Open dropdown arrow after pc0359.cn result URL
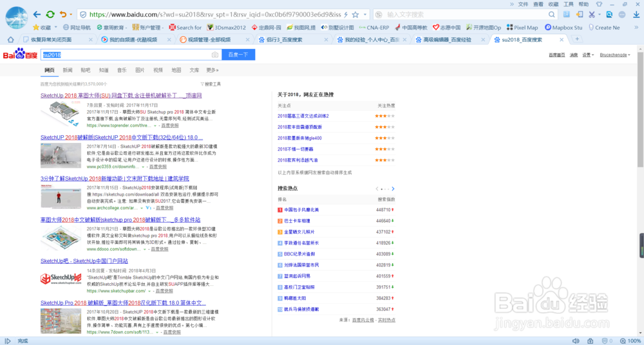The width and height of the screenshot is (644, 345). (x=143, y=167)
